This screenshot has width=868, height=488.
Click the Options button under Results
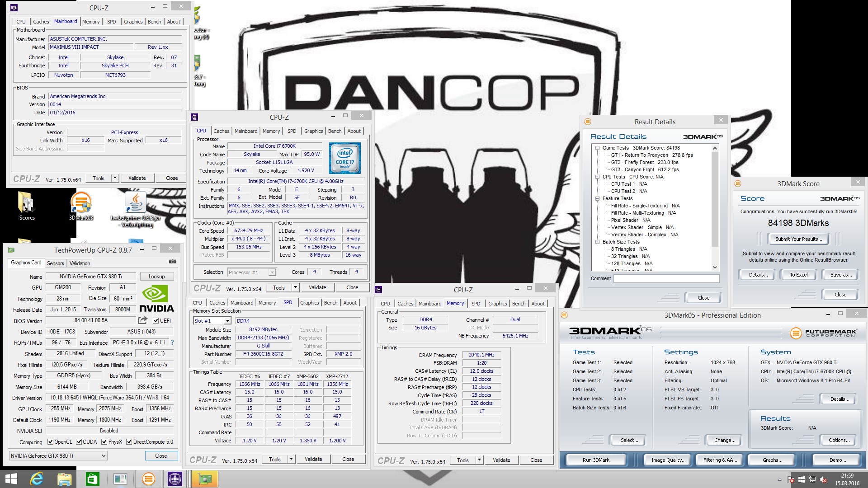[839, 440]
